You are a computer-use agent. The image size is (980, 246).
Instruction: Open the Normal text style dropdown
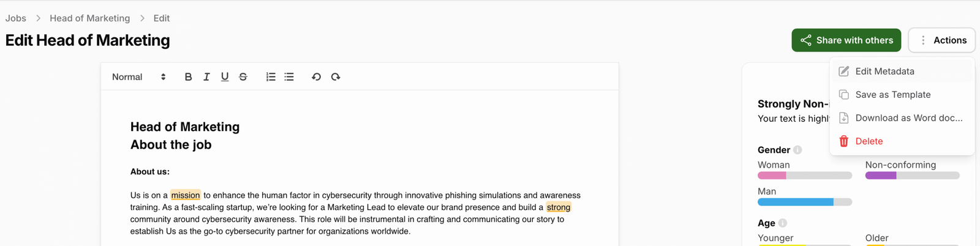138,77
